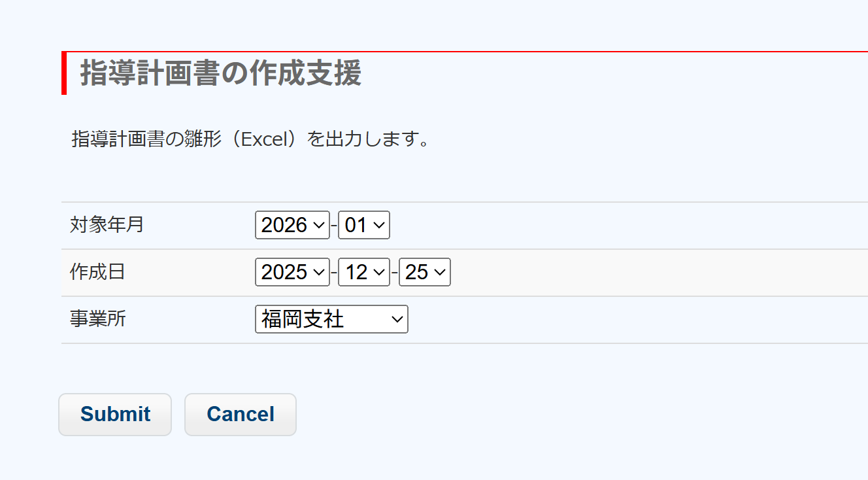Click the chevron arrow beside day 25
Image resolution: width=868 pixels, height=480 pixels.
pos(440,272)
